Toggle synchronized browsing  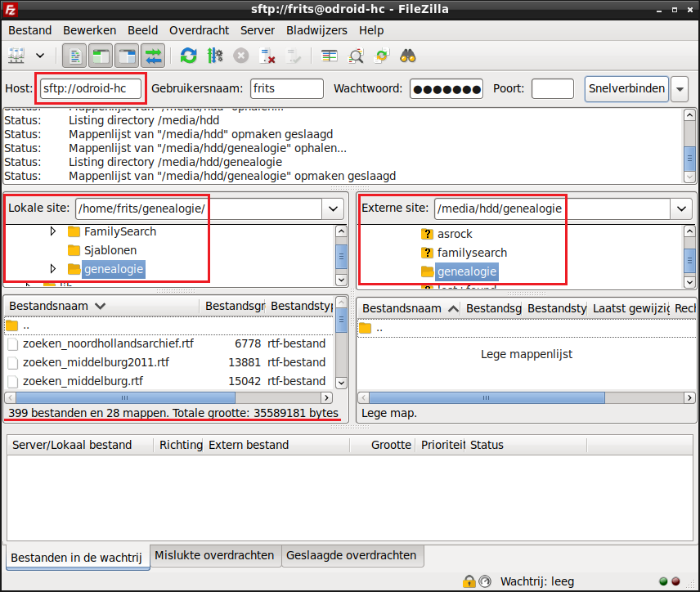click(382, 56)
